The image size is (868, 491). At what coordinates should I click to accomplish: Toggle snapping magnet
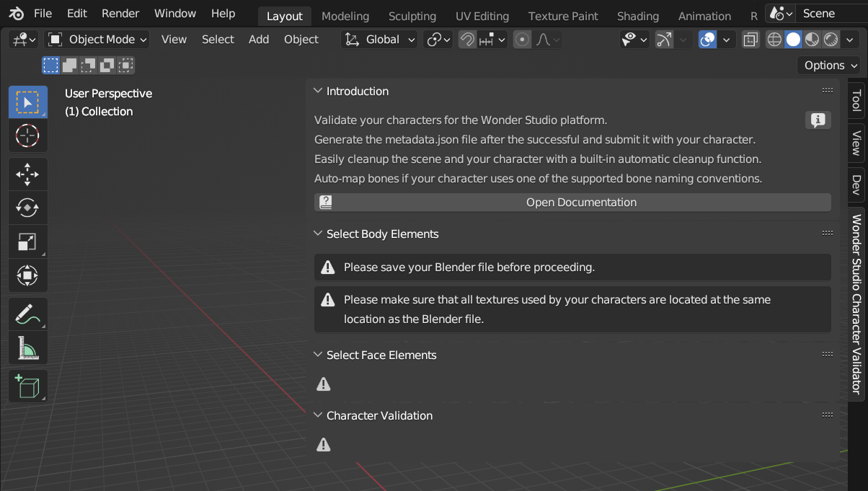[x=467, y=40]
